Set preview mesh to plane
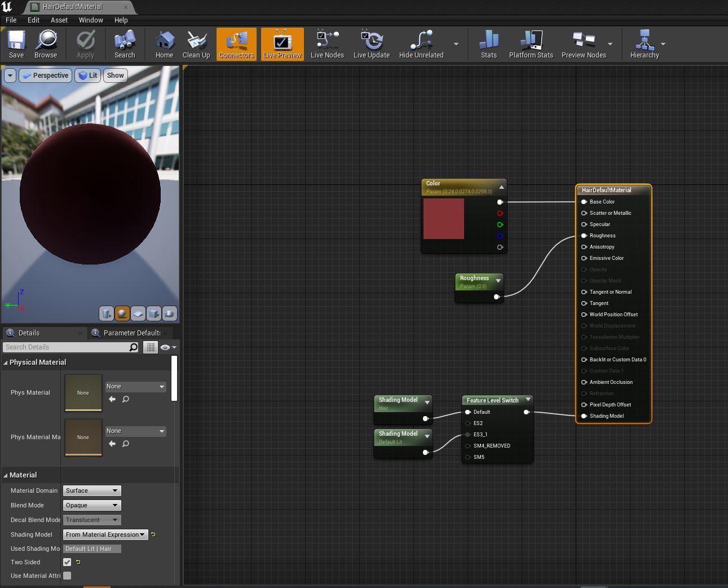The width and height of the screenshot is (728, 588). point(138,313)
